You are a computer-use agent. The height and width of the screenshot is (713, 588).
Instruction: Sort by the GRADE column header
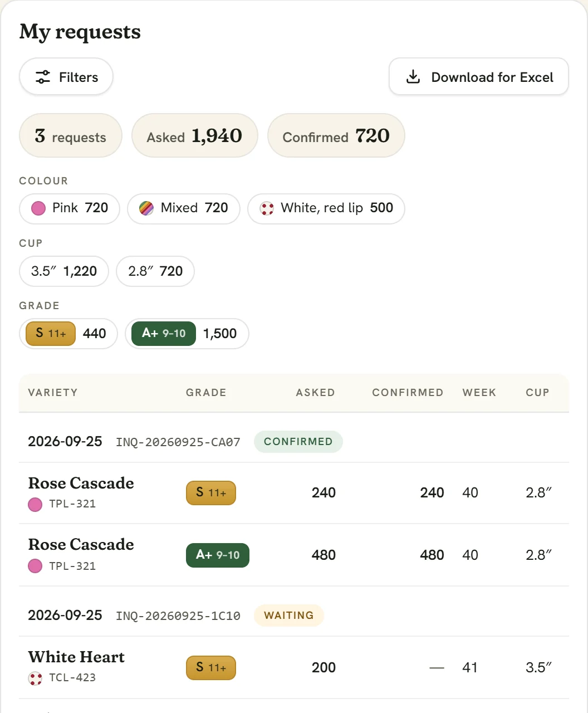point(206,392)
